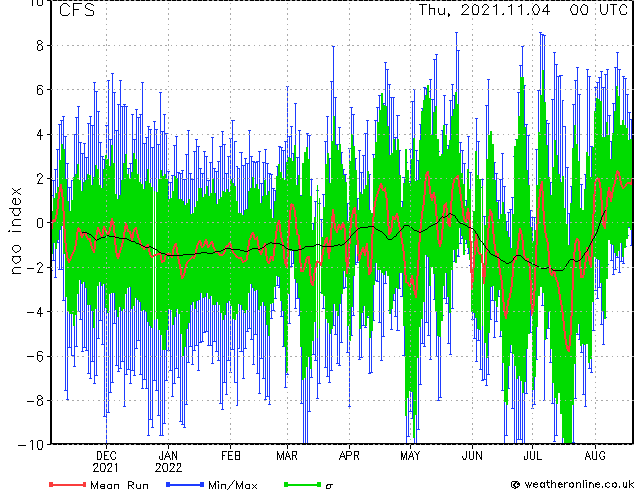This screenshot has height=490, width=634.
Task: Click the 'Mean Run' legend text
Action: (x=119, y=485)
